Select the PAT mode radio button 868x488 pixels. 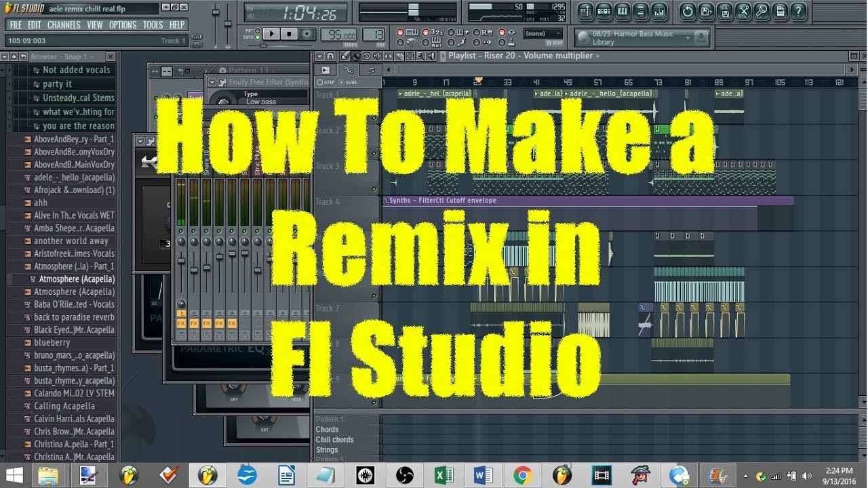pyautogui.click(x=258, y=30)
